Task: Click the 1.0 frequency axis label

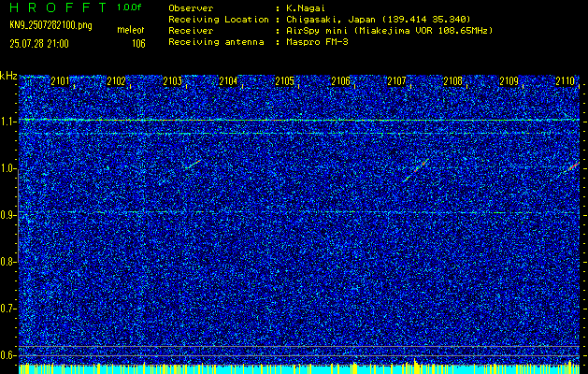Action: [x=7, y=169]
